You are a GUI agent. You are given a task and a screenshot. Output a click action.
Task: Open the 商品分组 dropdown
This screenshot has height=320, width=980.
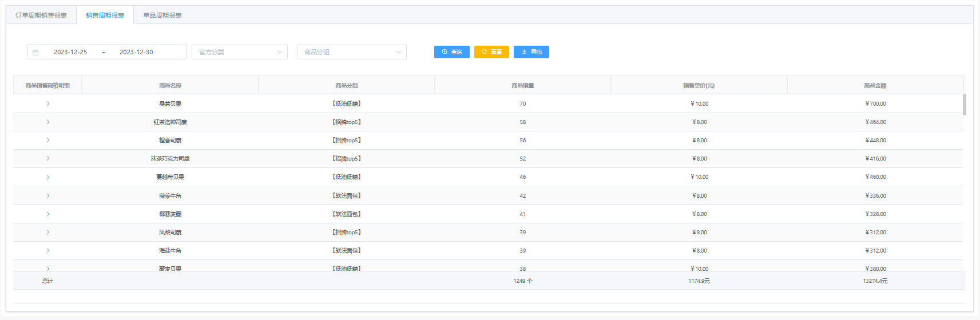[351, 52]
